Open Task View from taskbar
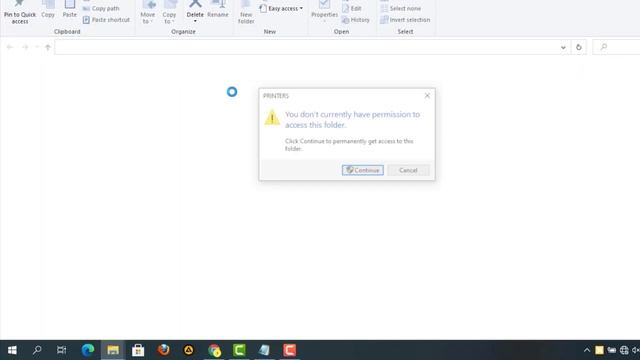Screen dimensions: 640x360 coord(62,350)
